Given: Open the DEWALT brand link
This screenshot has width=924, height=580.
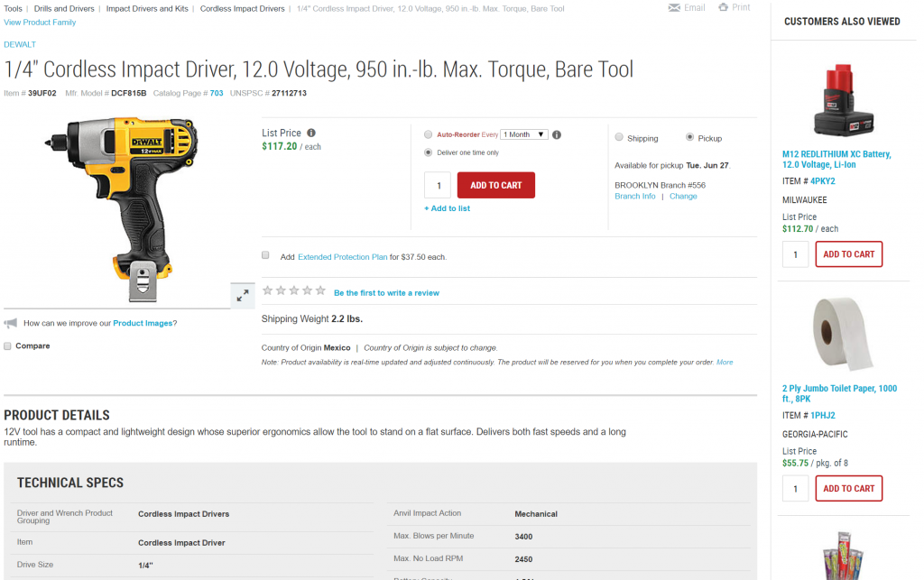Looking at the screenshot, I should [20, 45].
